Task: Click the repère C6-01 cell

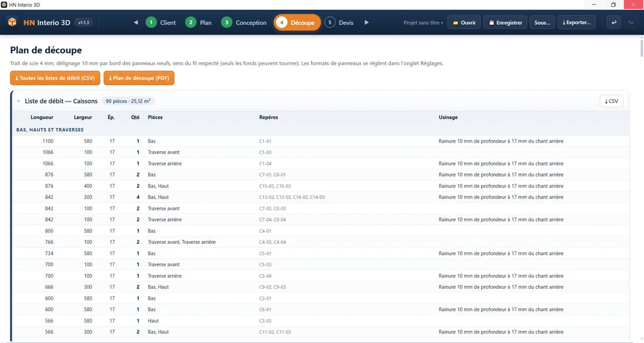Action: click(x=265, y=309)
